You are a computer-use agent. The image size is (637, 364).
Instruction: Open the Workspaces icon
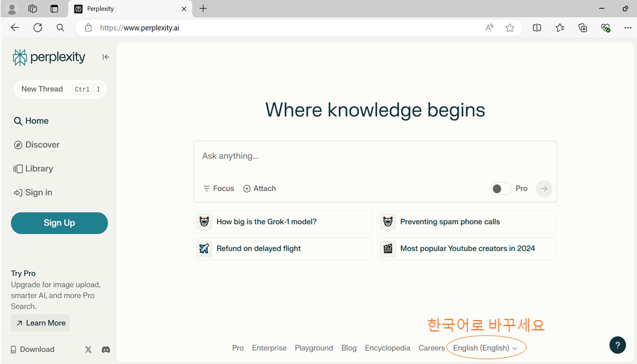(x=33, y=8)
